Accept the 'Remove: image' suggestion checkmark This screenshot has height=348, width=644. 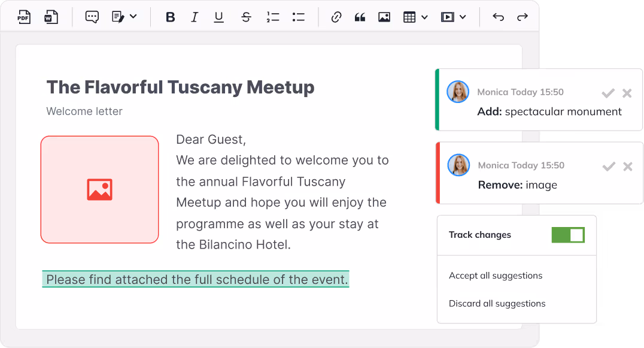click(x=609, y=167)
